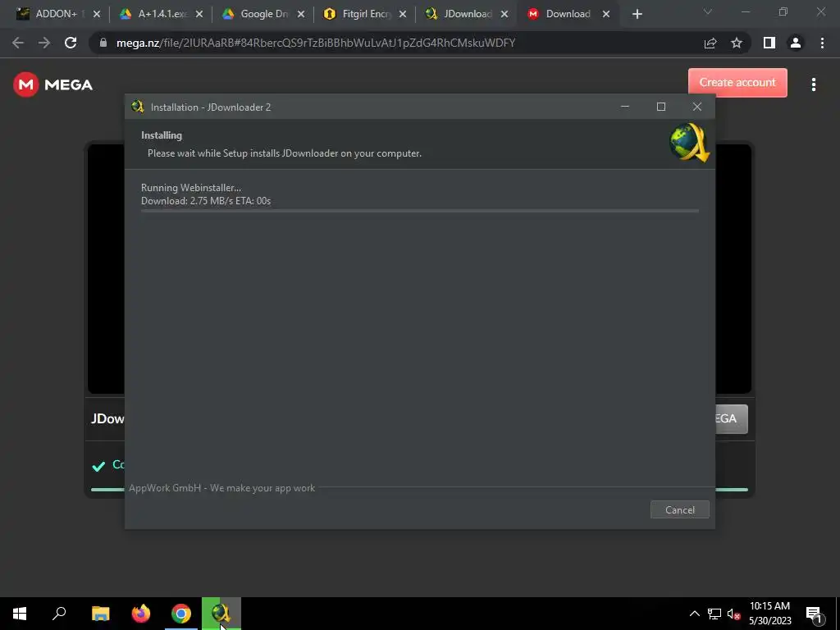Open network status tray icon

[x=714, y=614]
